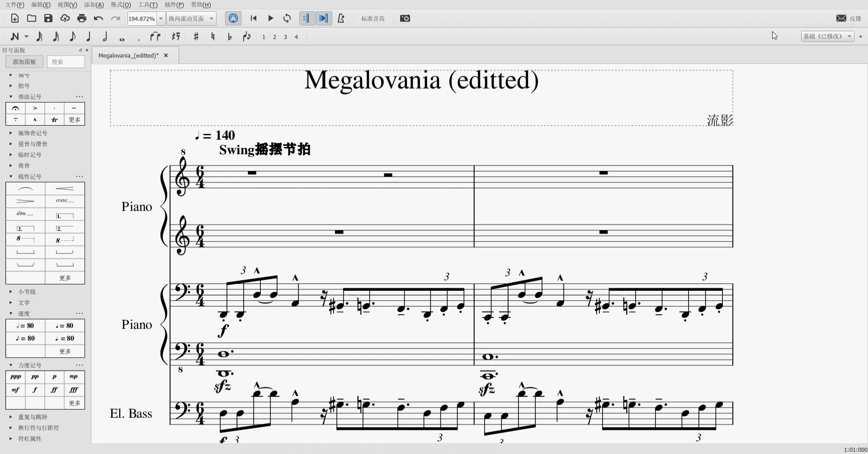Viewport: 868px width, 454px height.
Task: Enable MIDI input
Action: [233, 19]
